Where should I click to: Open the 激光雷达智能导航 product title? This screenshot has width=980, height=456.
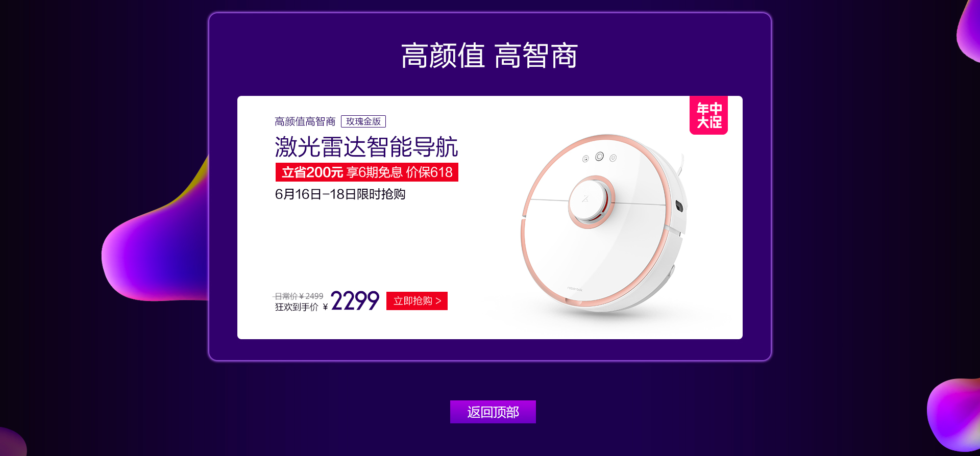pyautogui.click(x=366, y=147)
